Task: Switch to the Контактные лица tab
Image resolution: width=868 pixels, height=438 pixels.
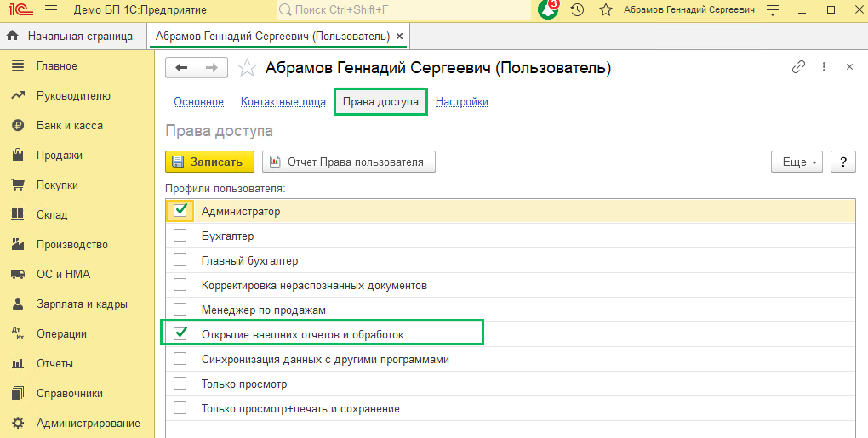Action: pyautogui.click(x=283, y=102)
